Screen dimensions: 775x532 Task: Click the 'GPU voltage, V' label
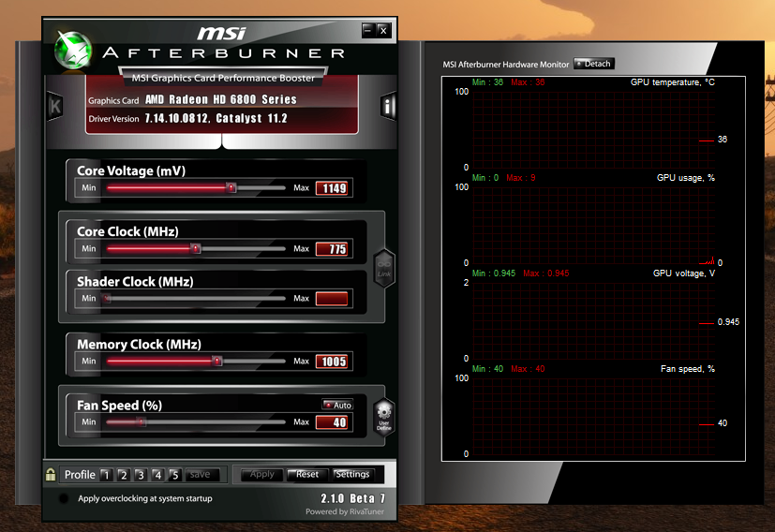[683, 273]
